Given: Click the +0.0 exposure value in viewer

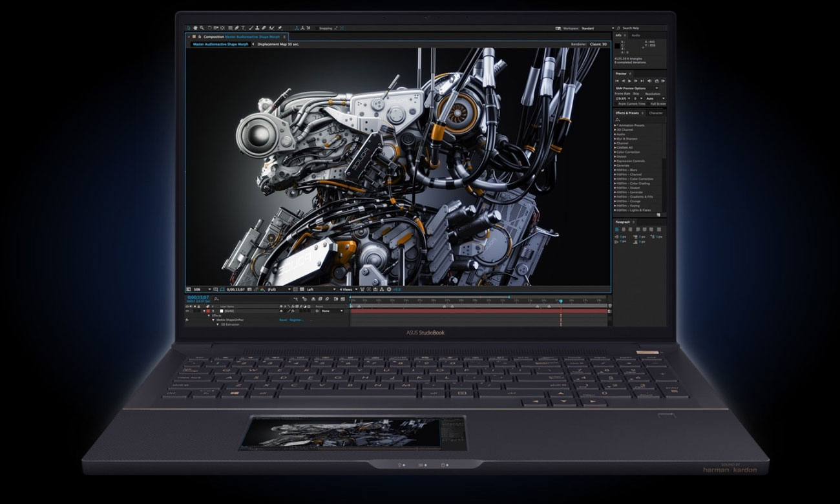Looking at the screenshot, I should pos(396,289).
